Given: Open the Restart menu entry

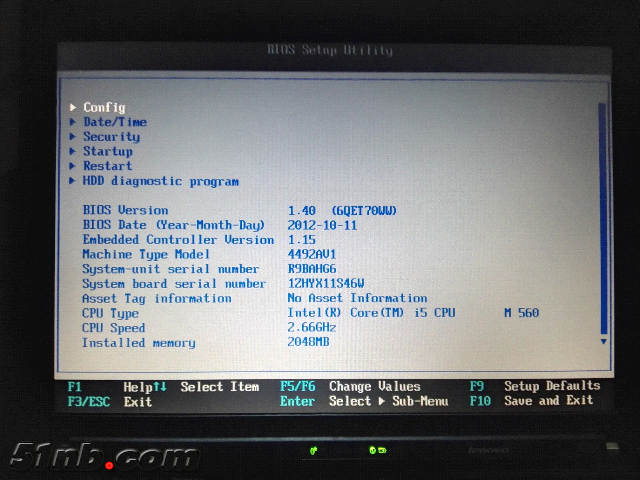Looking at the screenshot, I should coord(107,166).
